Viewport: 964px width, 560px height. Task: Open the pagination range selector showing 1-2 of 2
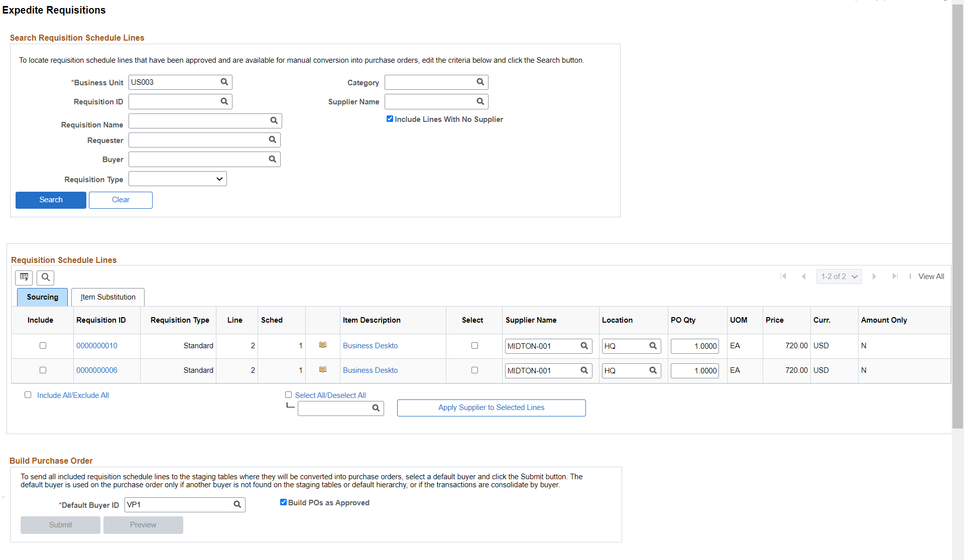(838, 276)
